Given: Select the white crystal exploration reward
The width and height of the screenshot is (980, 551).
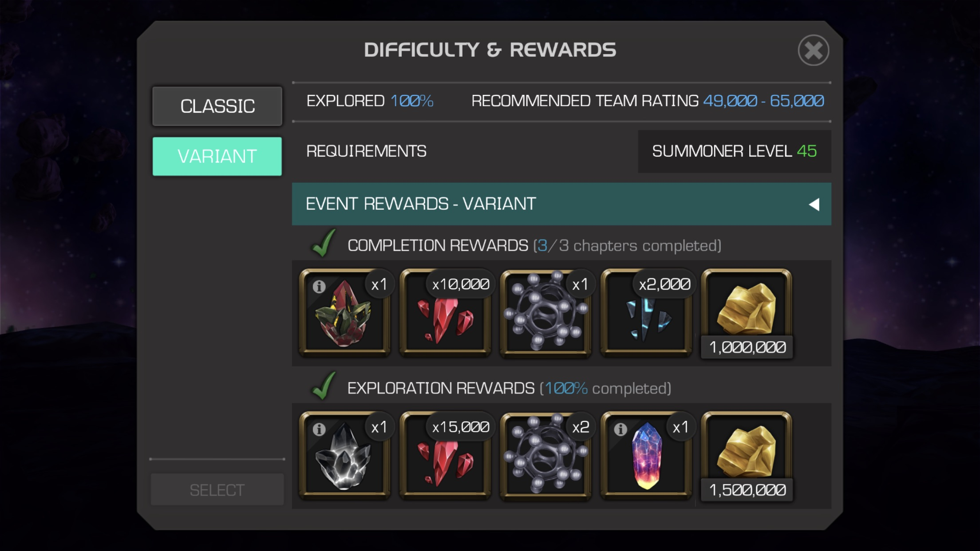Looking at the screenshot, I should click(345, 456).
